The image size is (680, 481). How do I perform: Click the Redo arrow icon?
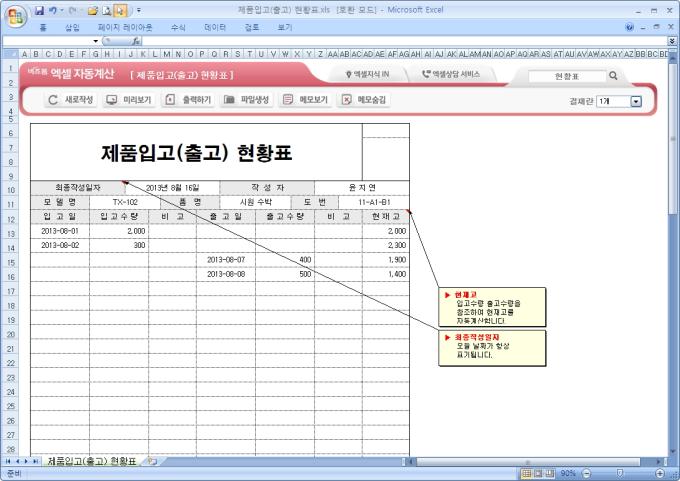point(72,10)
